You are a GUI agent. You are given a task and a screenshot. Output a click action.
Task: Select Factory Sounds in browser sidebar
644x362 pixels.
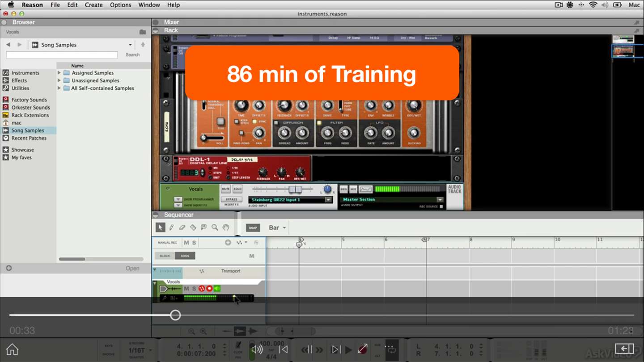tap(29, 100)
